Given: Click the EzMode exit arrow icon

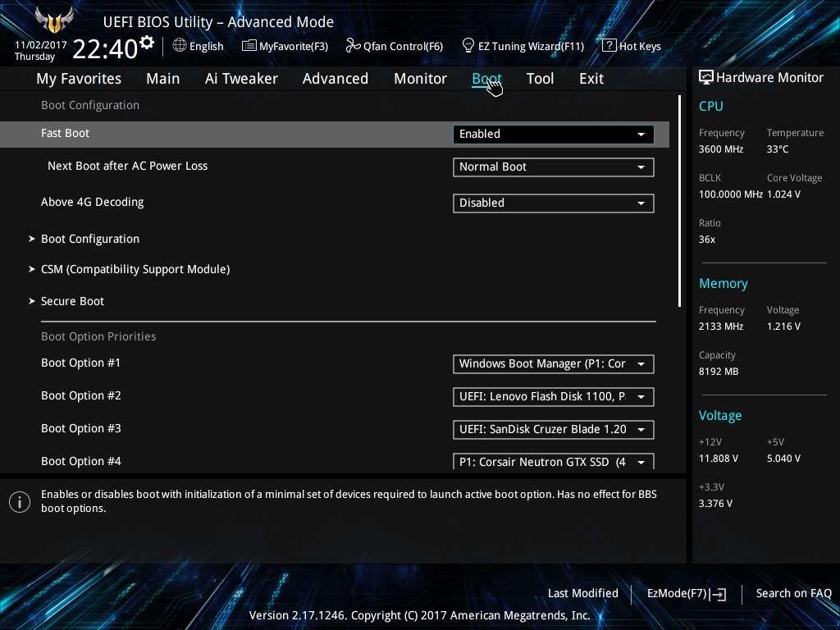Looking at the screenshot, I should [x=719, y=594].
